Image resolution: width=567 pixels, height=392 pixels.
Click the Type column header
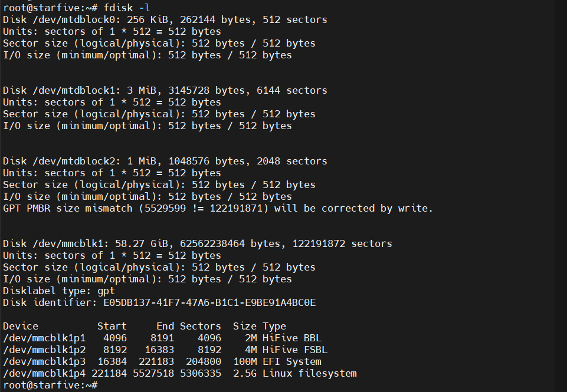[274, 326]
